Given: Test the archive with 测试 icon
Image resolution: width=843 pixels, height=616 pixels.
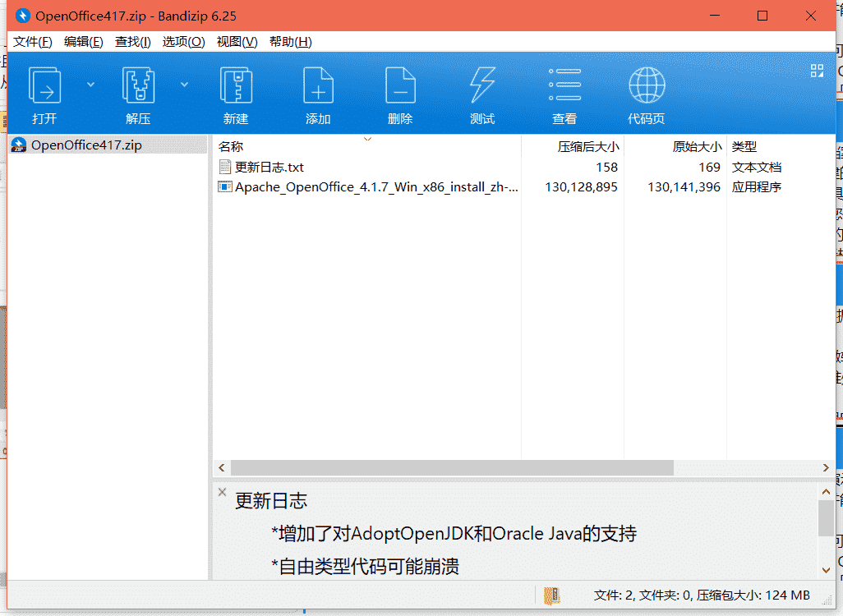Looking at the screenshot, I should click(x=482, y=85).
